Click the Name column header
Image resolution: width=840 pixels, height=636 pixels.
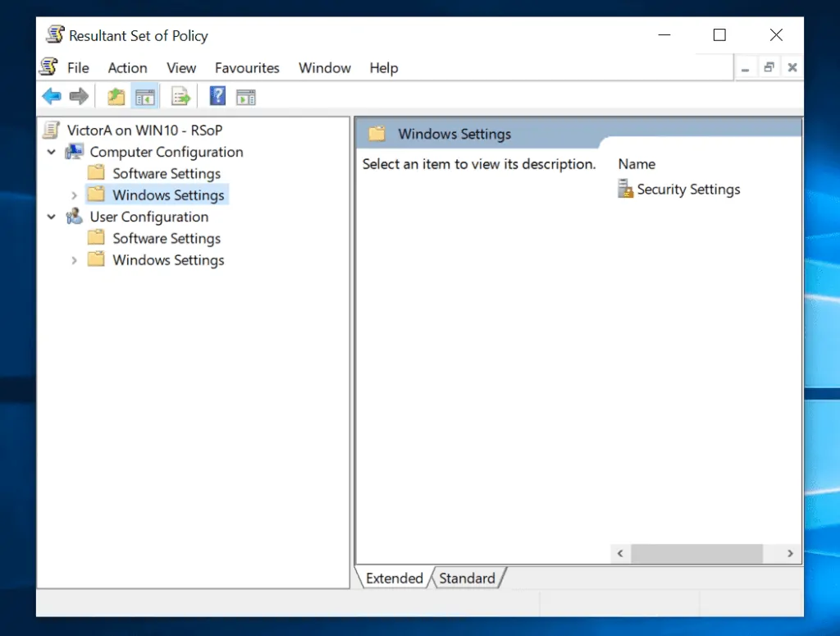(x=637, y=164)
